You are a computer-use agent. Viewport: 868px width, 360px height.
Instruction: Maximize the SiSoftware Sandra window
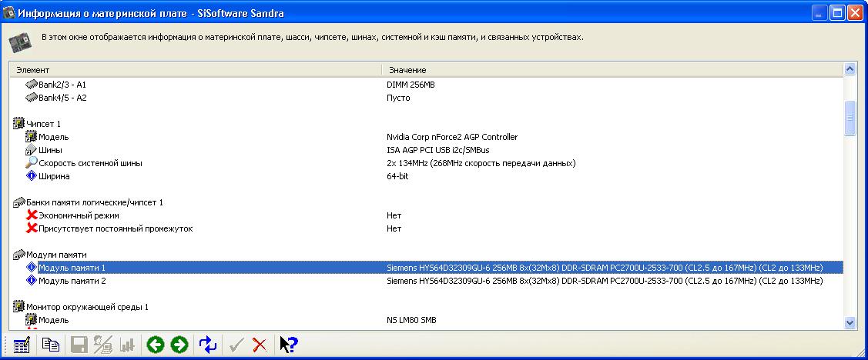837,13
